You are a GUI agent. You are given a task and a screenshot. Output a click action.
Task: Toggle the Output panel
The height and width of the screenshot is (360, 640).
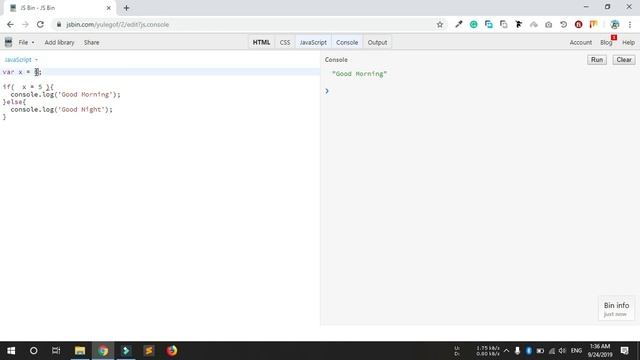[377, 42]
